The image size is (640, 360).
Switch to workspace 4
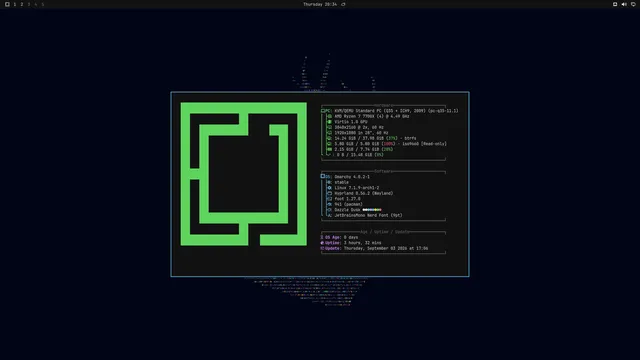click(36, 4)
